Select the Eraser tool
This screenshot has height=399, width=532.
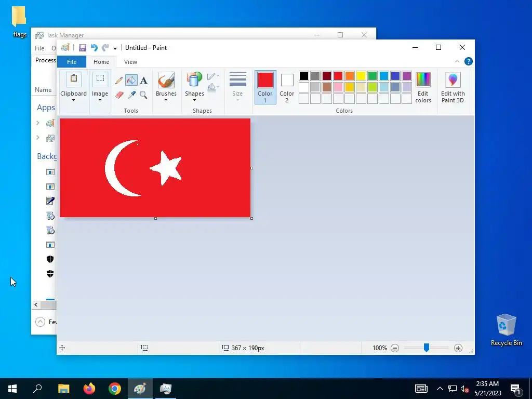click(119, 95)
